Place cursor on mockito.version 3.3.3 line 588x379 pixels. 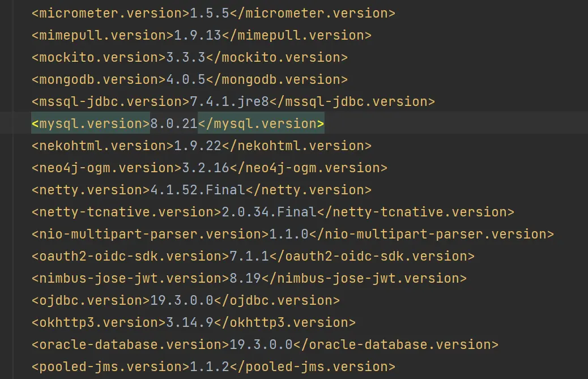190,58
